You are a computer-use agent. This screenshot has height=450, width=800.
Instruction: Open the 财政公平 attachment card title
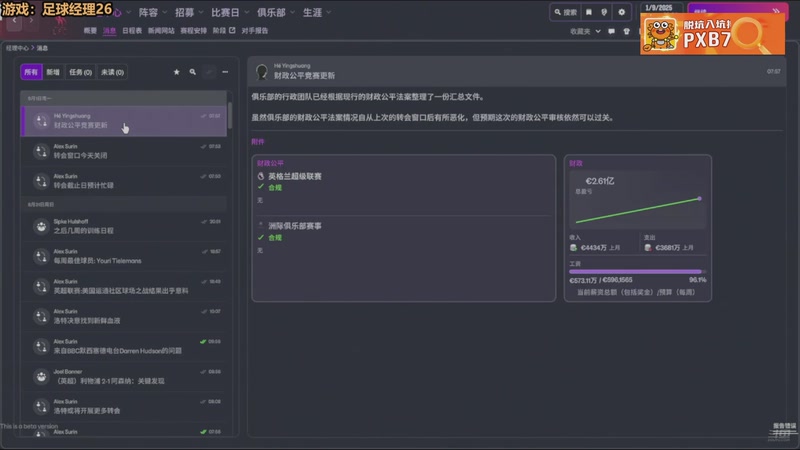tap(270, 163)
